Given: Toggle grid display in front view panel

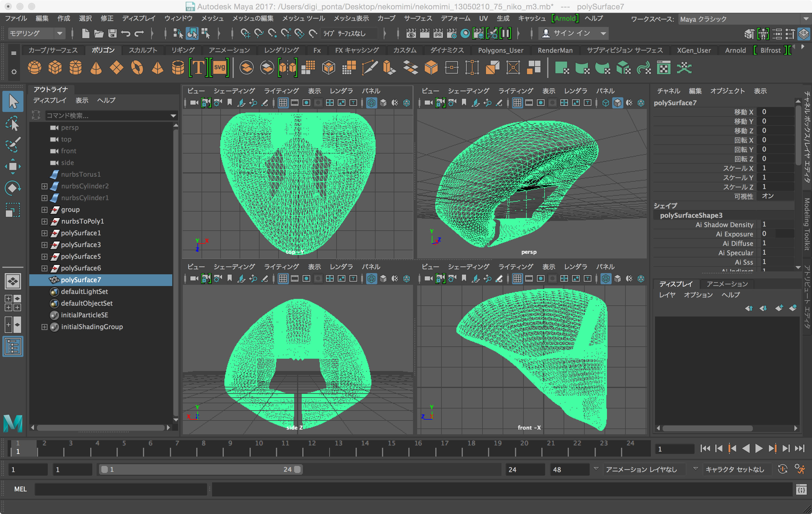Looking at the screenshot, I should [x=517, y=279].
